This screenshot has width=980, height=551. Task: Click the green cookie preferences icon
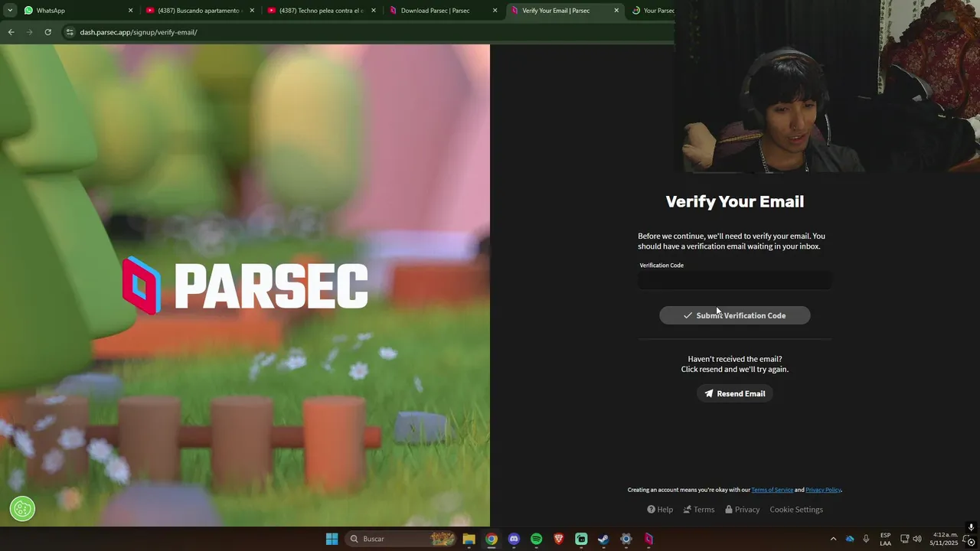[22, 508]
